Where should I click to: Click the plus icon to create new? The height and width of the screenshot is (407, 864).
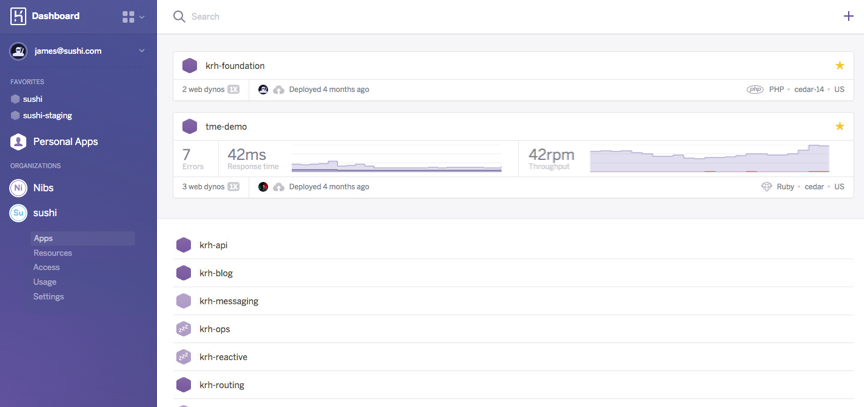[x=849, y=16]
